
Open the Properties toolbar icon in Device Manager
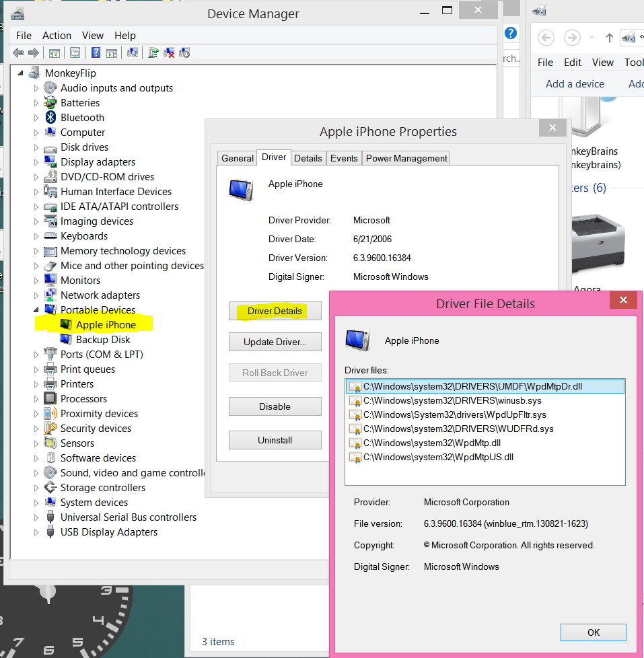tap(75, 53)
